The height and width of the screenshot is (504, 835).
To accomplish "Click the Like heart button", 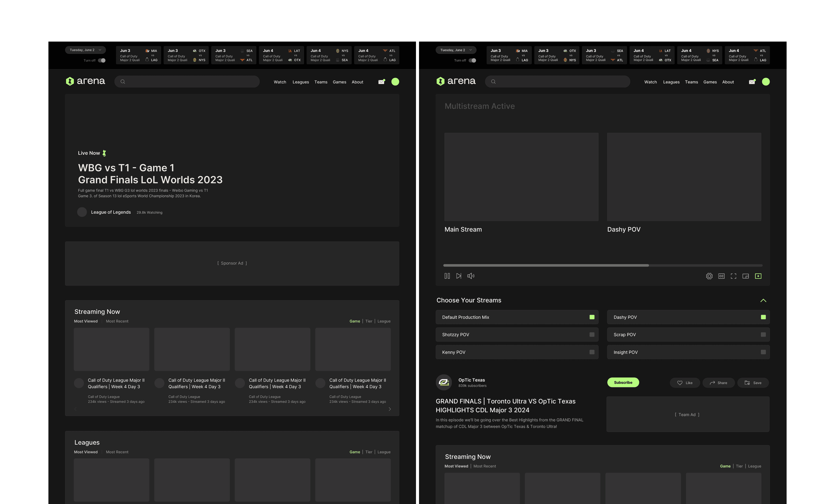I will (684, 383).
